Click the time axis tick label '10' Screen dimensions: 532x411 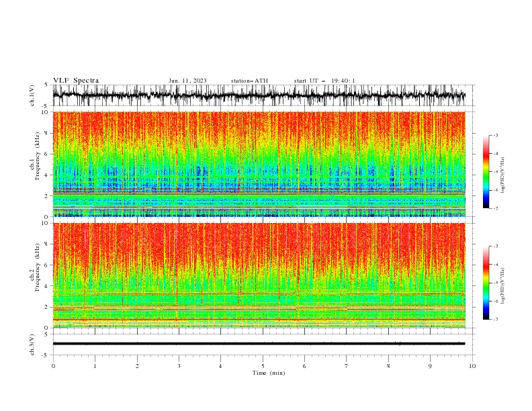coord(472,366)
